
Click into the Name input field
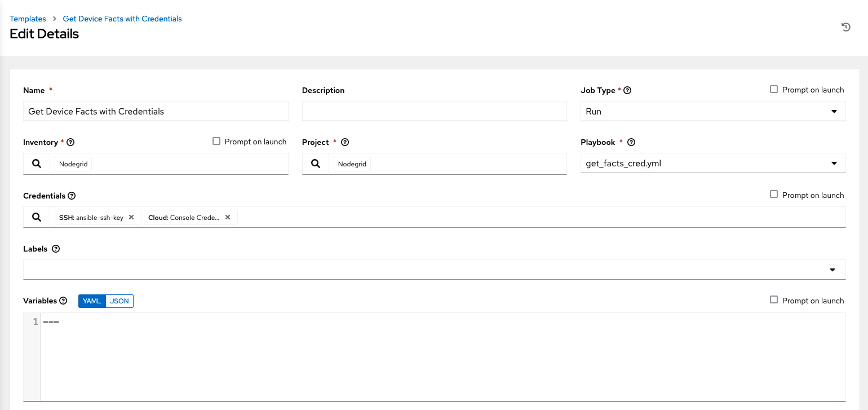[156, 111]
